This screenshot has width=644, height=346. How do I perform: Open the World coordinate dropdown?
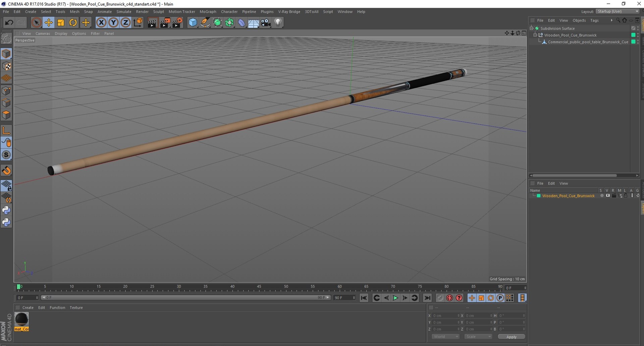(x=445, y=337)
